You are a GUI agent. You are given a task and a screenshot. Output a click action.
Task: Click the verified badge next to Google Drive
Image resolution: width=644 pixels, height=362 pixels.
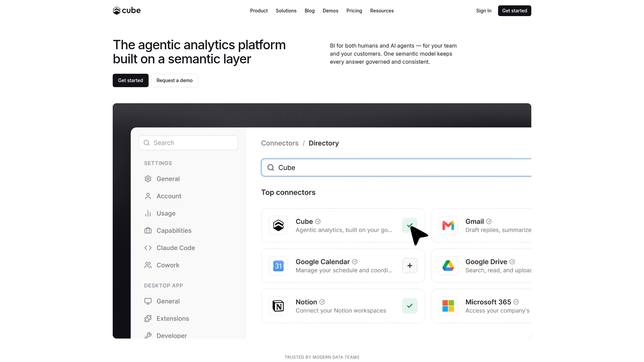[x=512, y=262]
